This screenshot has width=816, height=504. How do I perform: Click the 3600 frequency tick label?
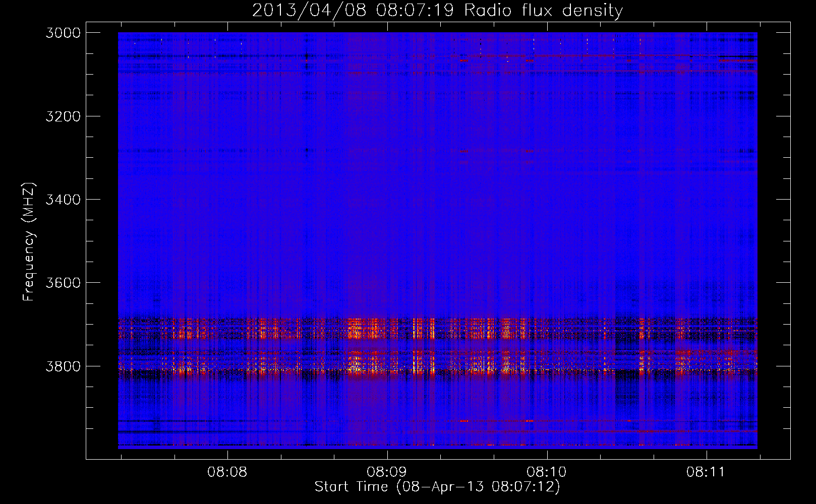63,282
